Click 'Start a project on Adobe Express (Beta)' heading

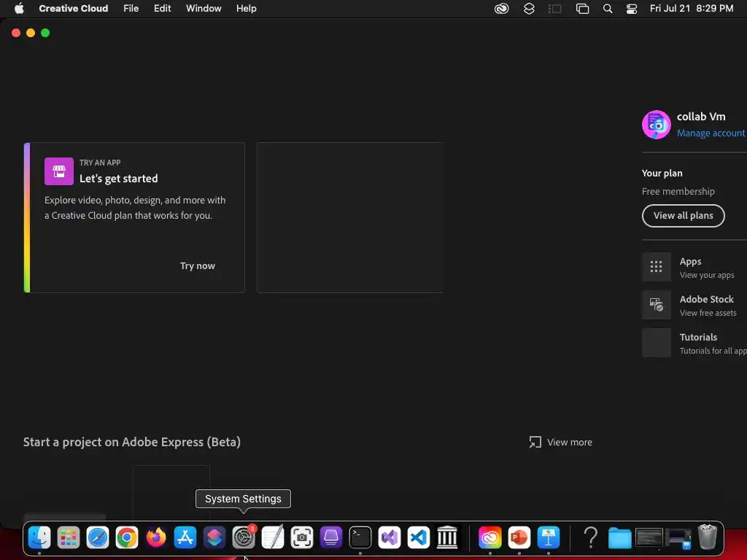tap(132, 442)
